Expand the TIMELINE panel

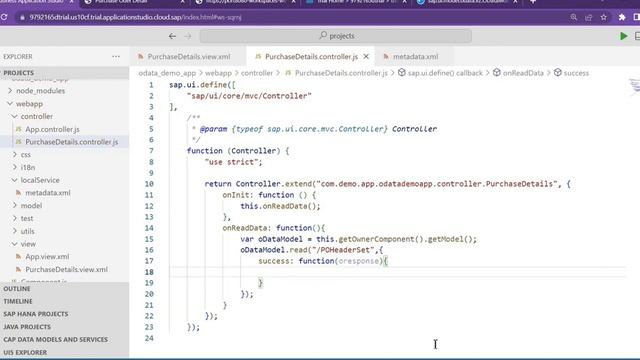(64, 301)
